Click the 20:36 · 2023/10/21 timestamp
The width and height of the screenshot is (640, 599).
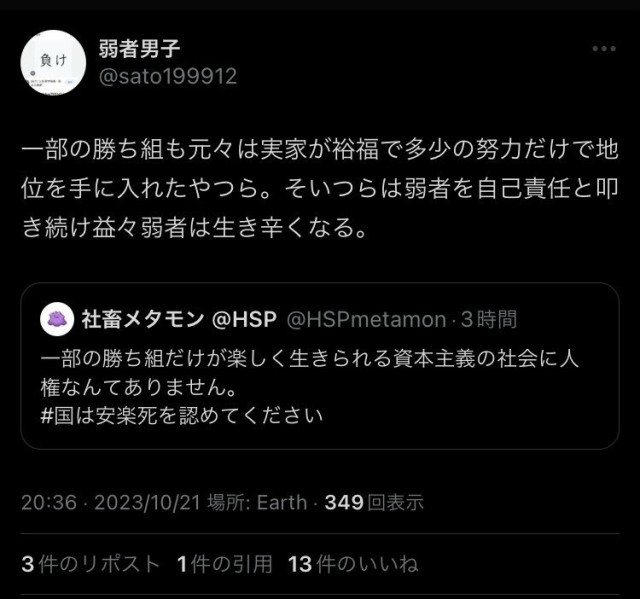(111, 502)
